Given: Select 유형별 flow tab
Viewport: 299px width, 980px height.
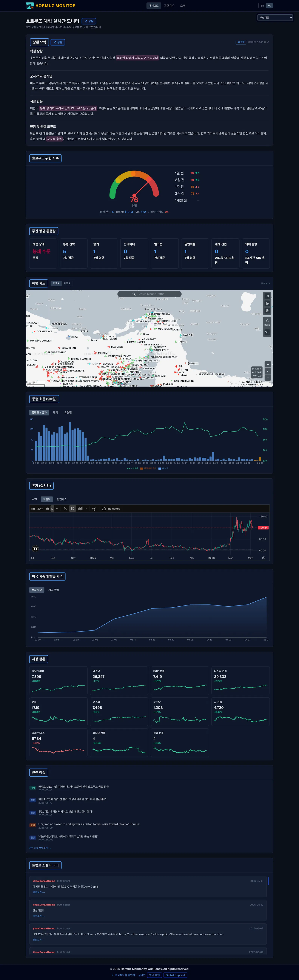Looking at the screenshot, I should tap(68, 412).
